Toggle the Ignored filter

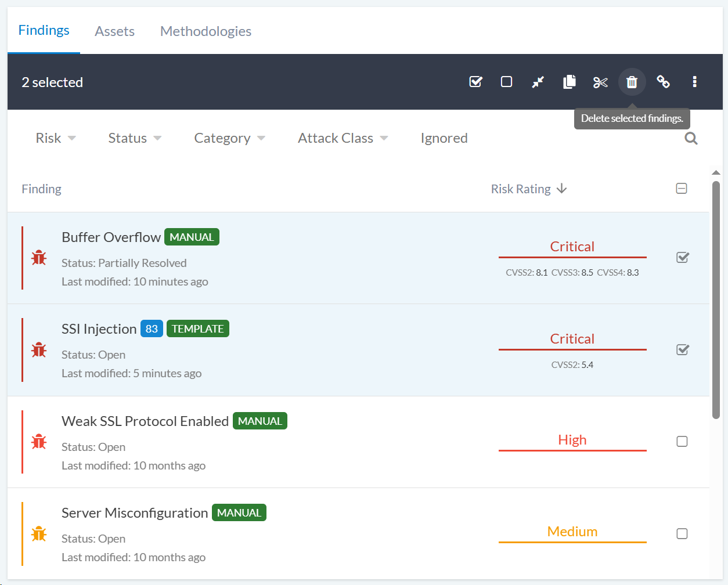(x=444, y=138)
